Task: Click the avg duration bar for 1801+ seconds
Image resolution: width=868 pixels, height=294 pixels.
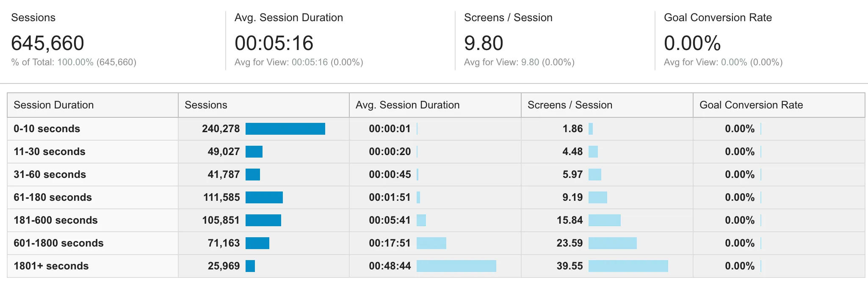Action: click(456, 266)
